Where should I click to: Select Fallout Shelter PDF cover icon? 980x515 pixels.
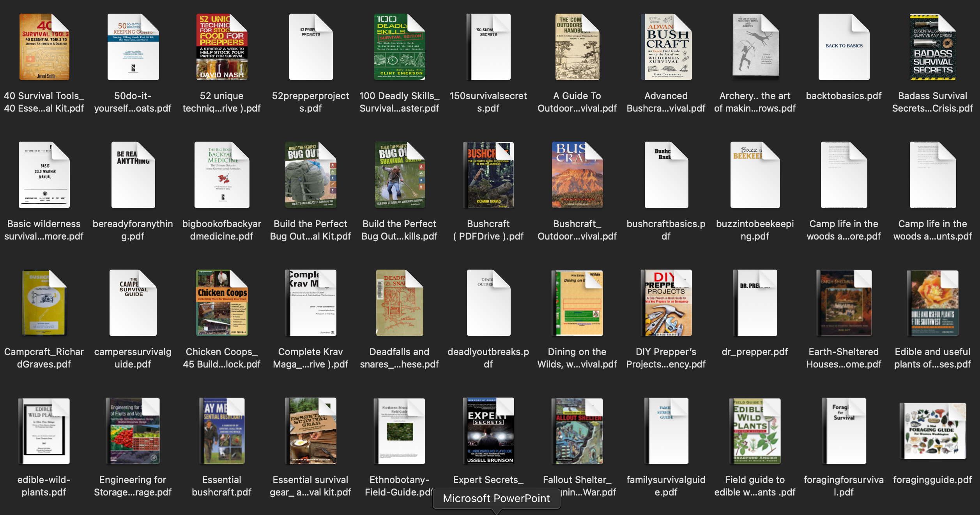click(577, 431)
